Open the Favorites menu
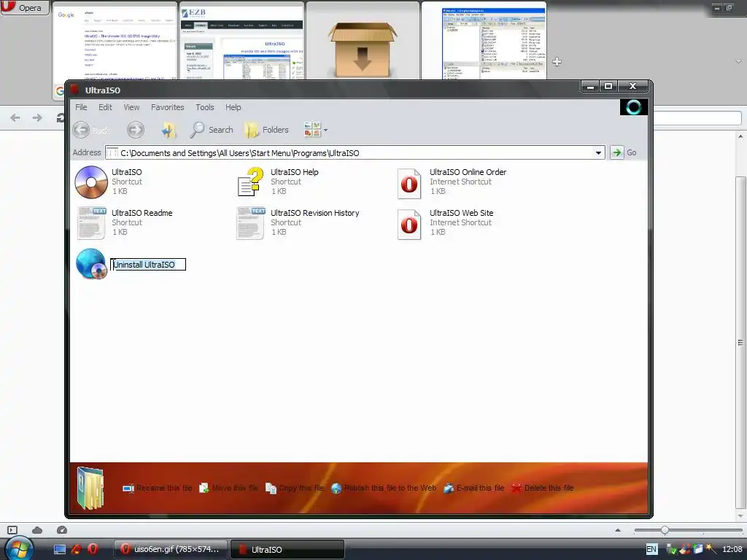Viewport: 747px width, 560px height. pyautogui.click(x=167, y=107)
